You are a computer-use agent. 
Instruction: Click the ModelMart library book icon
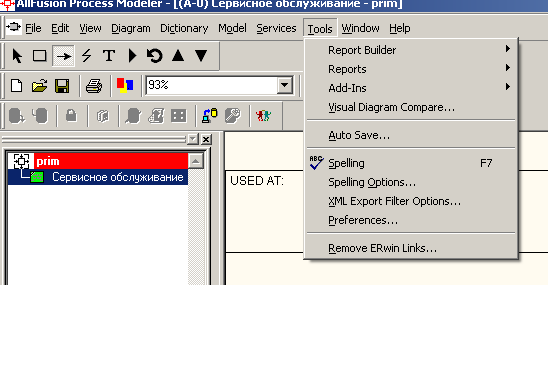pyautogui.click(x=102, y=116)
